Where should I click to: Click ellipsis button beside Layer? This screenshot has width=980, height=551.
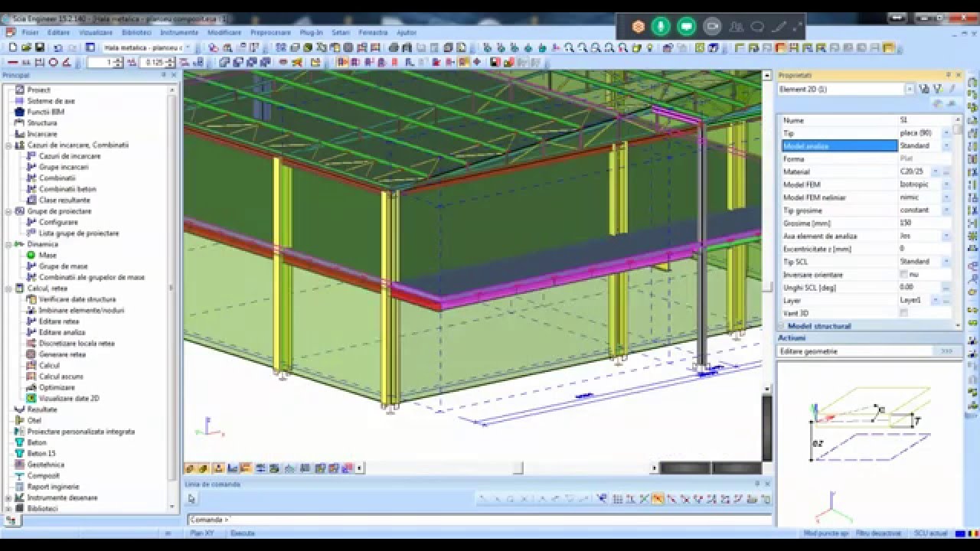click(x=946, y=300)
